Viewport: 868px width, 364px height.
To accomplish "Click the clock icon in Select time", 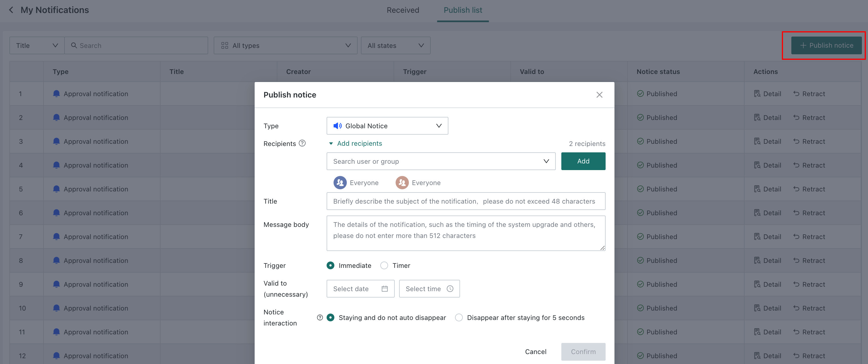I will pos(450,289).
